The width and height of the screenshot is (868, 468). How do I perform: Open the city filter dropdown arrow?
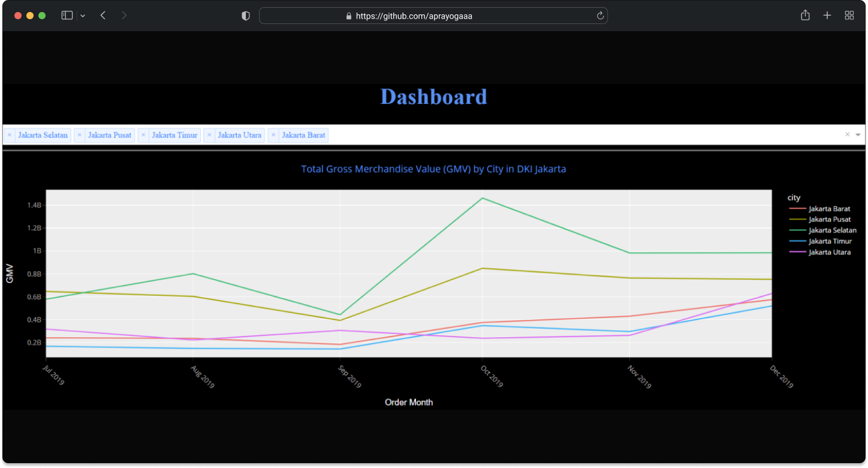pyautogui.click(x=858, y=134)
